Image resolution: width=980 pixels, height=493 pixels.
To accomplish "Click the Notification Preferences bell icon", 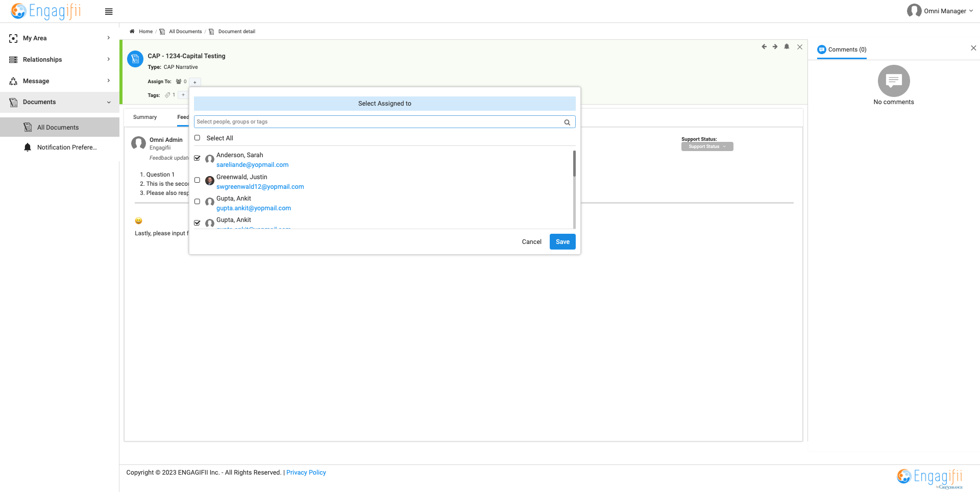I will coord(28,147).
